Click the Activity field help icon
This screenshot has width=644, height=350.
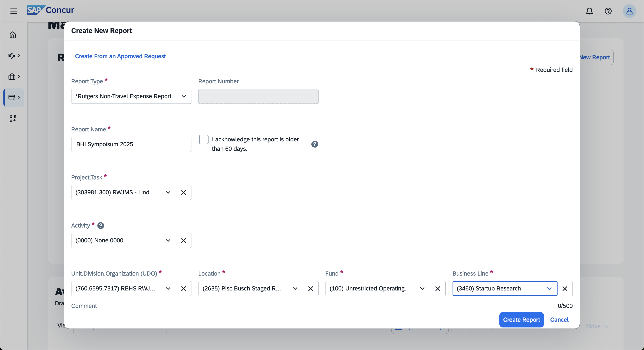click(101, 225)
